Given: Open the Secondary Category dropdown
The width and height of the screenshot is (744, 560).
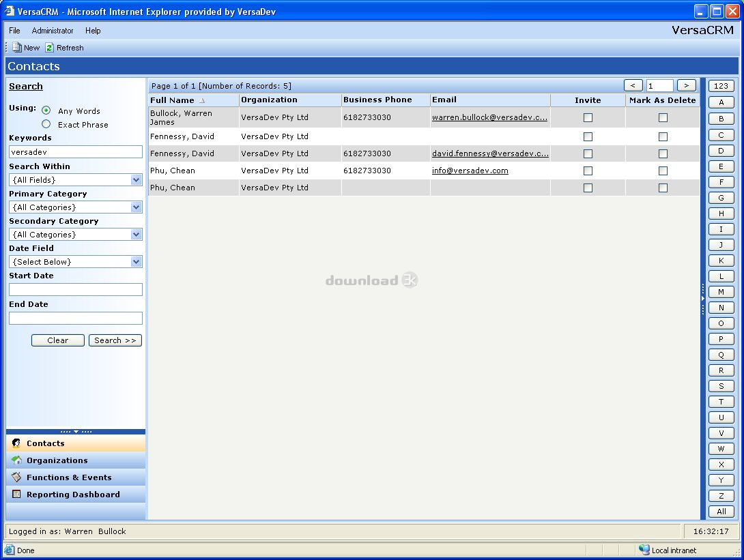Looking at the screenshot, I should 137,234.
